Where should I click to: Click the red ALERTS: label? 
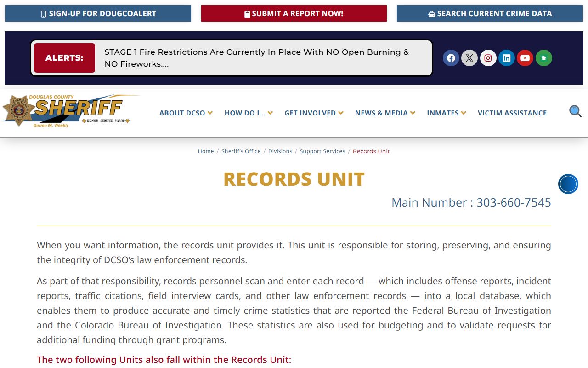[x=64, y=58]
